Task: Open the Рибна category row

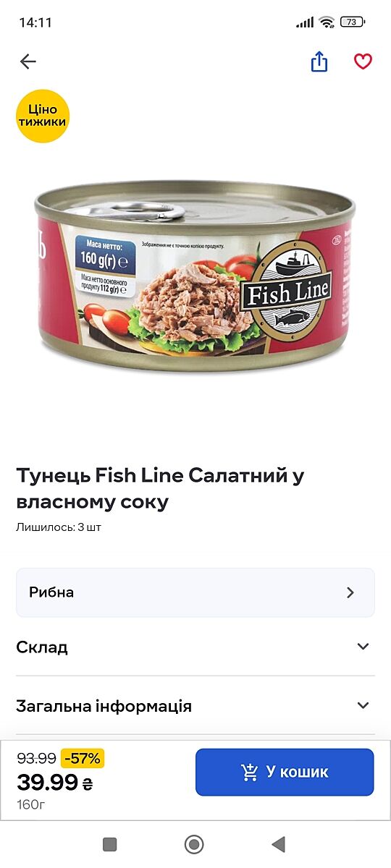Action: click(195, 592)
